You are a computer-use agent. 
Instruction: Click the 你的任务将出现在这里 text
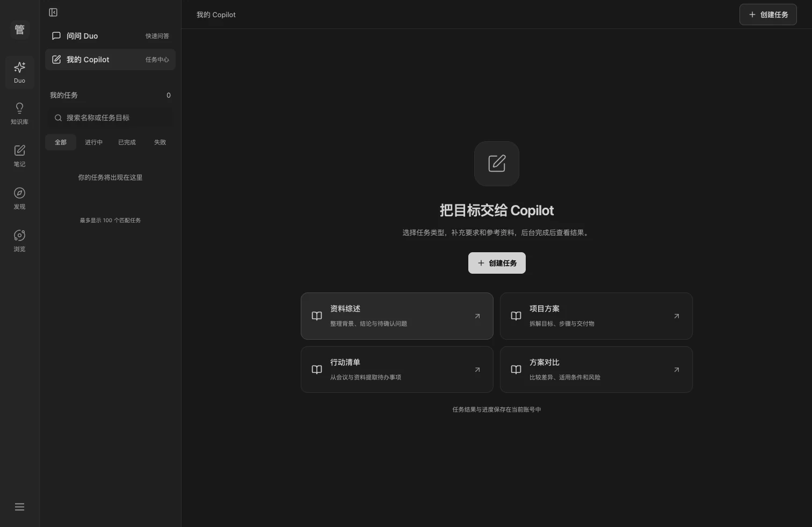(x=110, y=178)
